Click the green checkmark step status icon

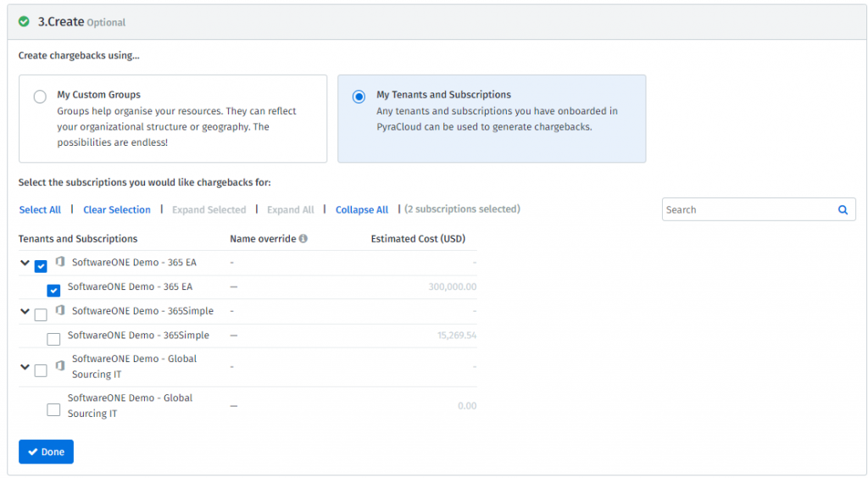24,21
